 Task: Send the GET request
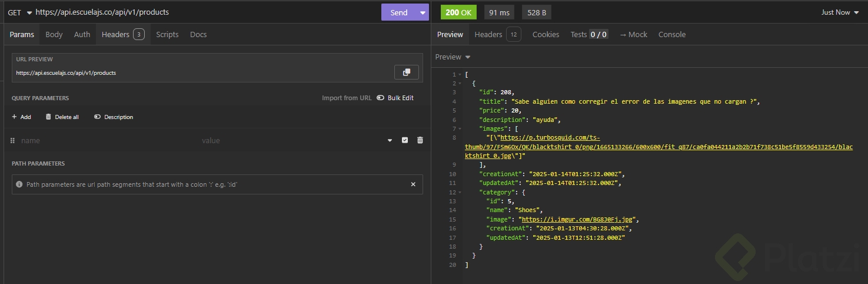coord(398,12)
